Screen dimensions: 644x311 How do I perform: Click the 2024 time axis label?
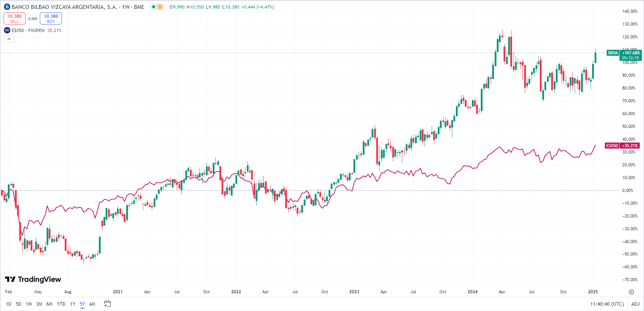tap(472, 292)
